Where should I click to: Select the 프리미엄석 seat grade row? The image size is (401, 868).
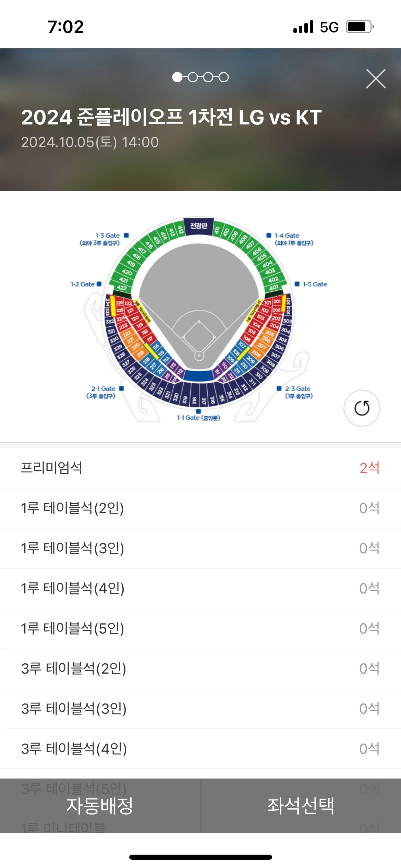(x=200, y=468)
